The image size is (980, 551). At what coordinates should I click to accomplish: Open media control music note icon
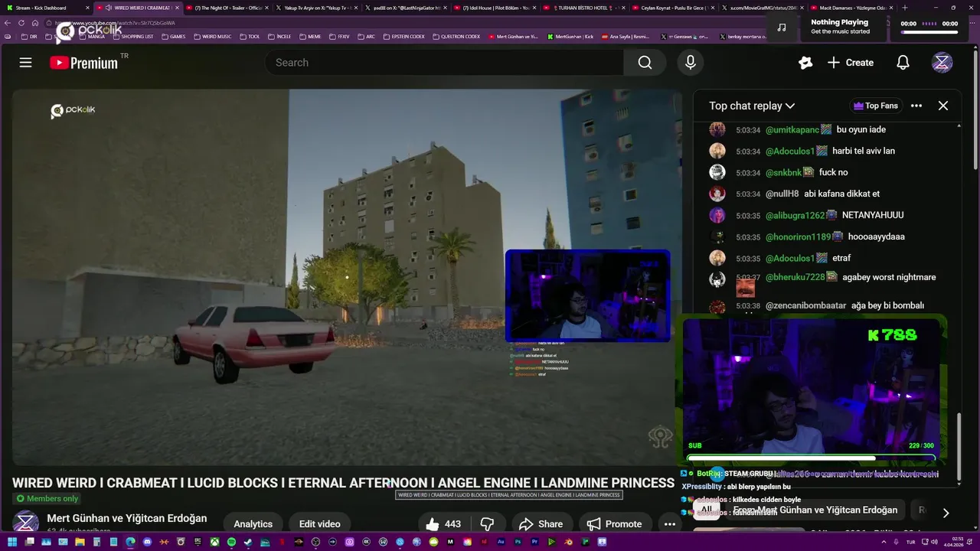point(782,27)
